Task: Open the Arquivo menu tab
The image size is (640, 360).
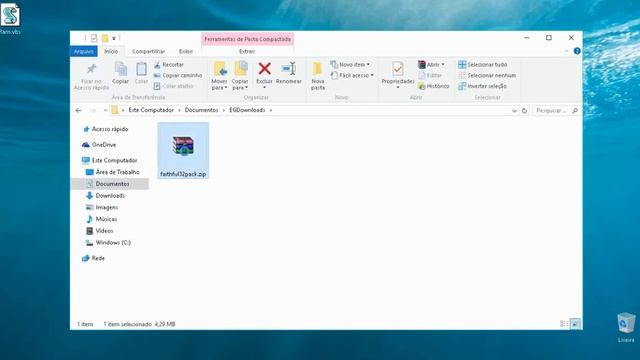Action: (x=84, y=51)
